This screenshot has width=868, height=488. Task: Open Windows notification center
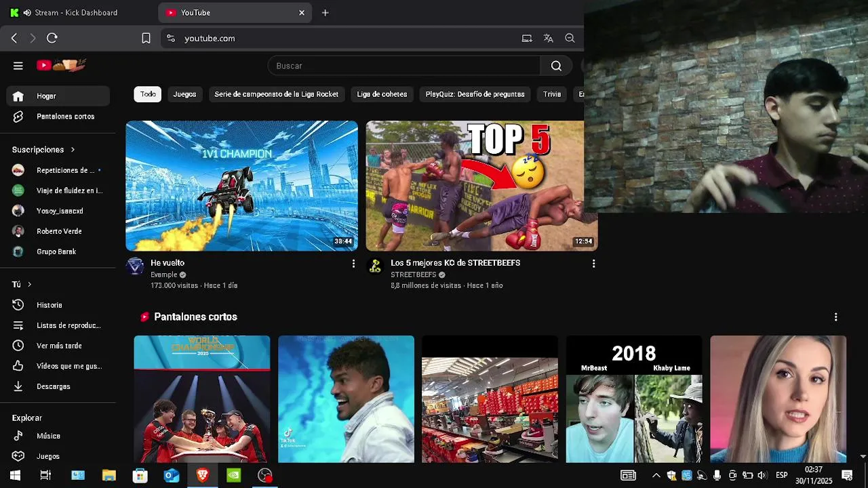(847, 475)
